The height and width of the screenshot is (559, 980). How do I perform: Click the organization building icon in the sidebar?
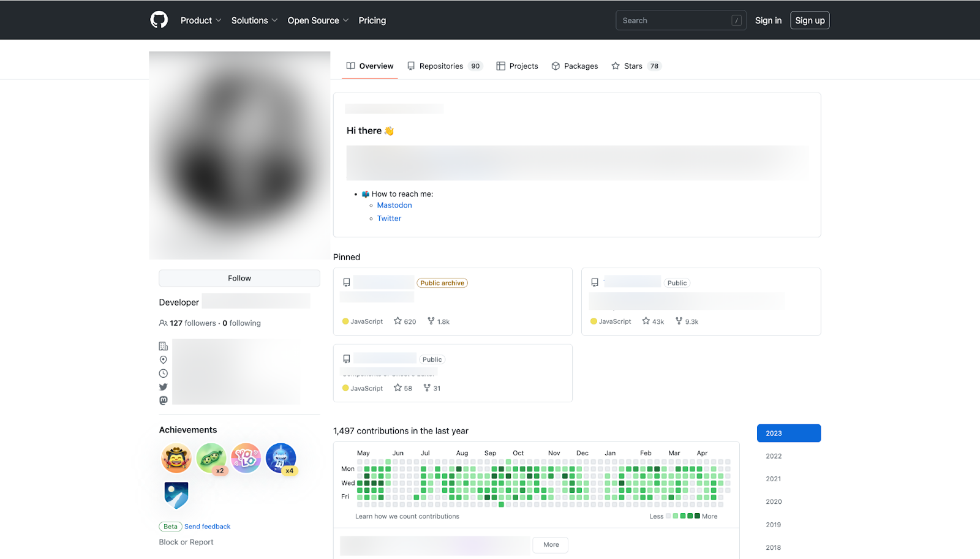click(x=163, y=345)
